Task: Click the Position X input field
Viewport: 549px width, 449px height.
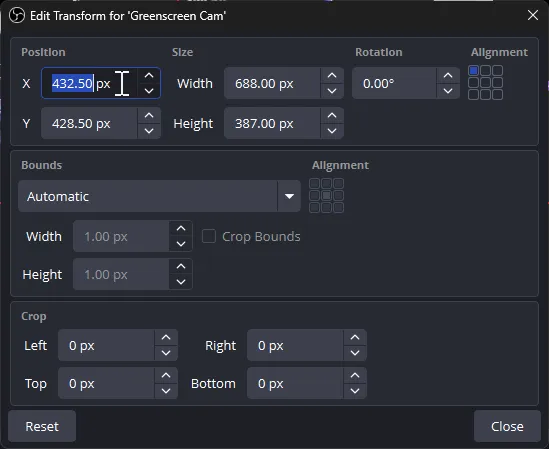Action: [x=101, y=83]
